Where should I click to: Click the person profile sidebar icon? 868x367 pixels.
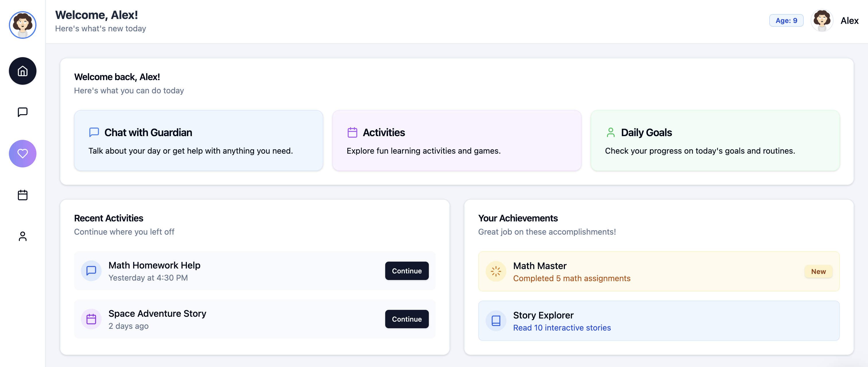23,236
